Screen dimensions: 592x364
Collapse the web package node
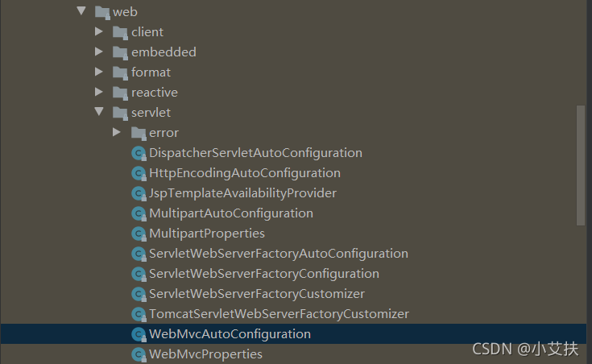click(81, 11)
